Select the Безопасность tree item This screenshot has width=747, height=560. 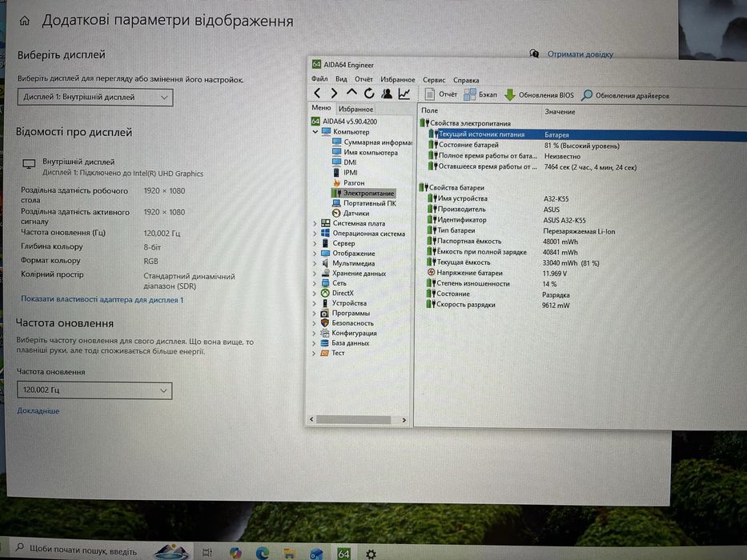click(347, 323)
